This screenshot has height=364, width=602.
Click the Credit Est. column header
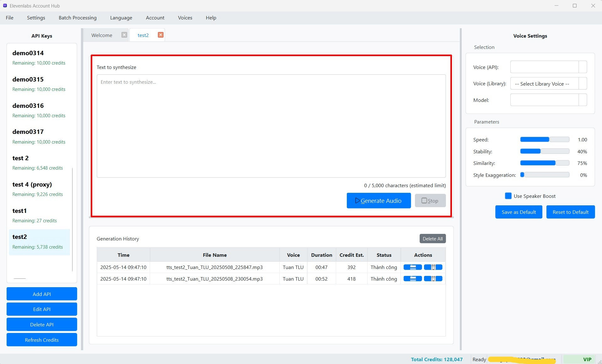[x=352, y=255]
